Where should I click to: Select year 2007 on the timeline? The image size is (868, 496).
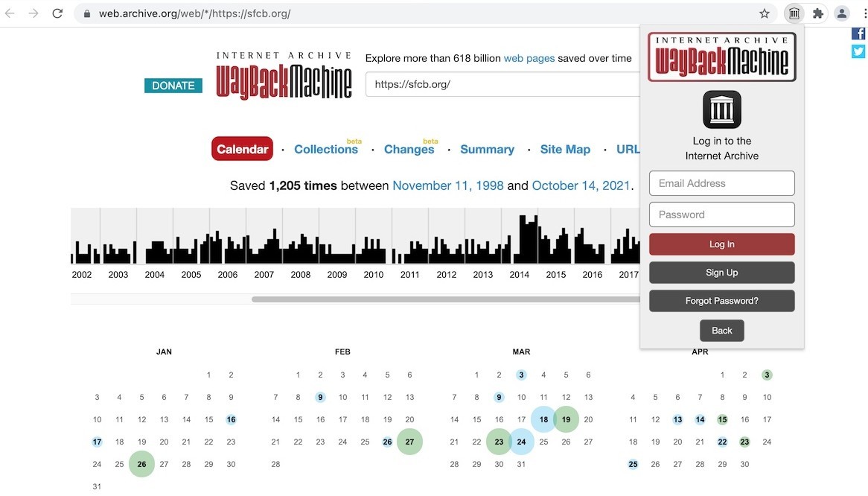pos(264,275)
